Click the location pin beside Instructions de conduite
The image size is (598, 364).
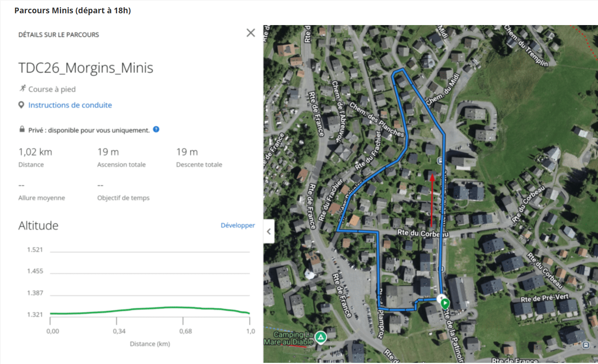click(21, 105)
